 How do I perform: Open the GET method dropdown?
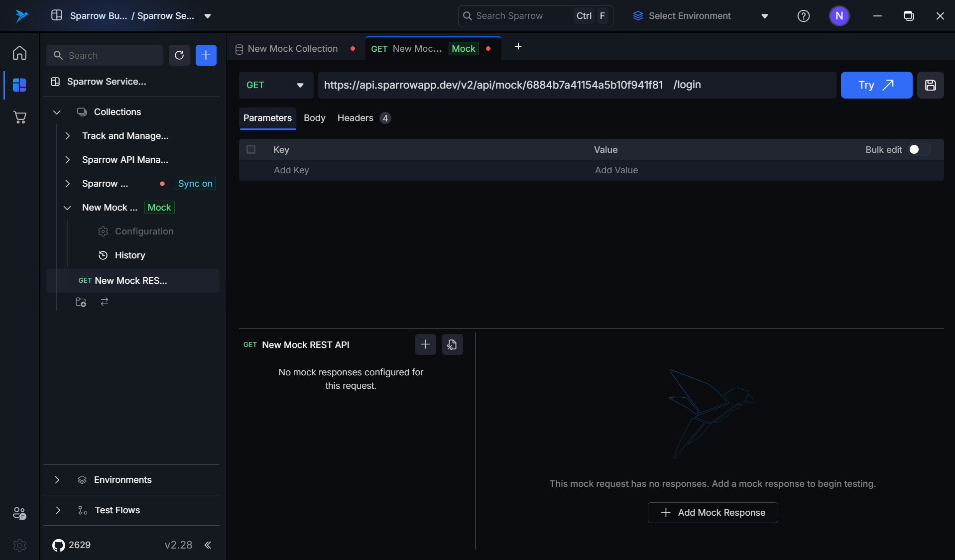point(276,85)
